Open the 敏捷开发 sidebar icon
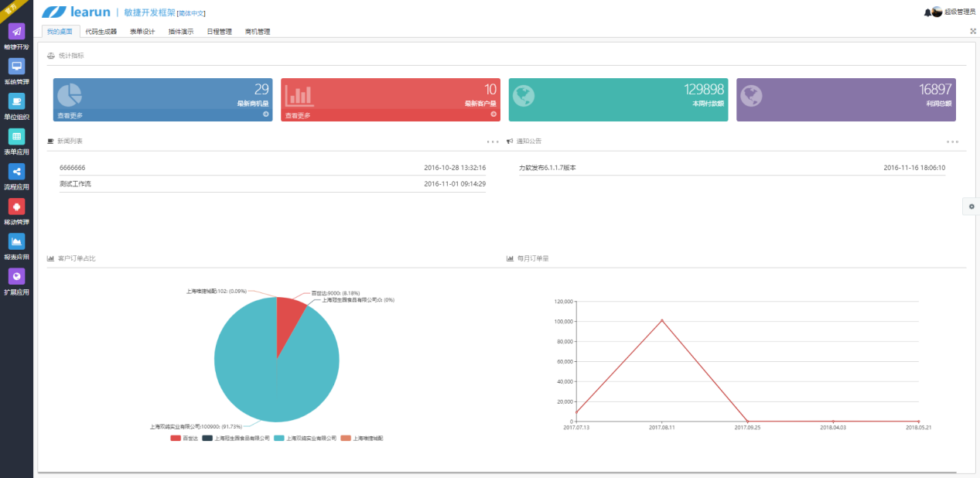980x478 pixels. point(16,32)
